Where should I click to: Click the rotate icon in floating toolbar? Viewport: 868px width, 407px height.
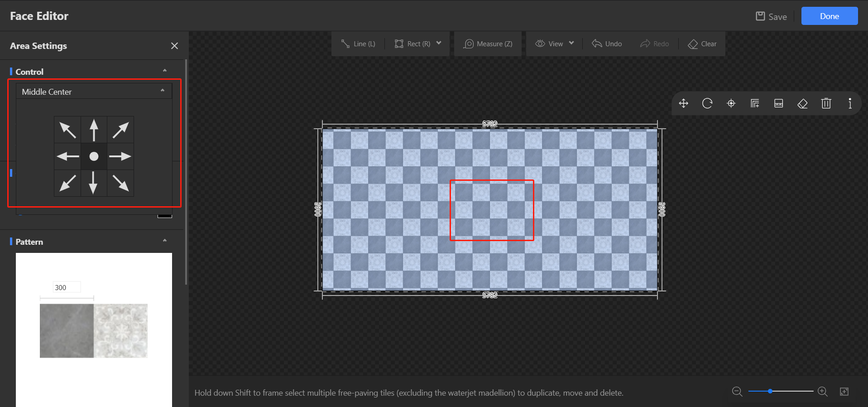[707, 103]
